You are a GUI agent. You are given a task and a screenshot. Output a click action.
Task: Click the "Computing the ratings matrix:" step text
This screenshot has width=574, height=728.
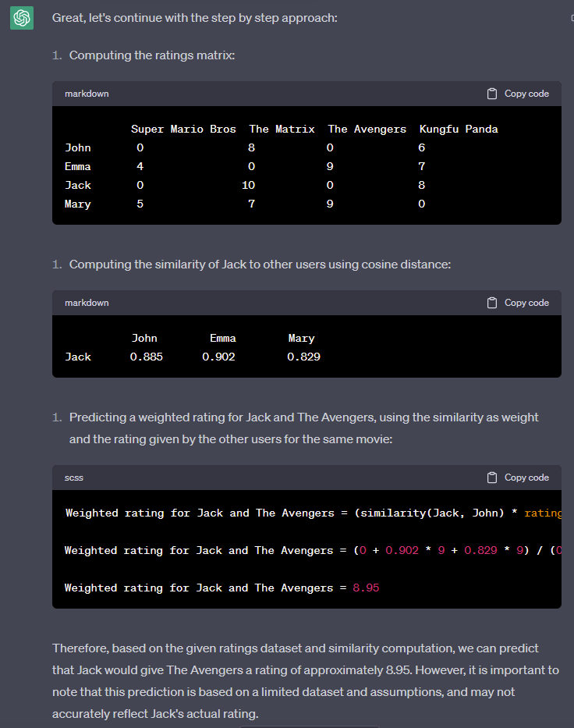[x=151, y=55]
